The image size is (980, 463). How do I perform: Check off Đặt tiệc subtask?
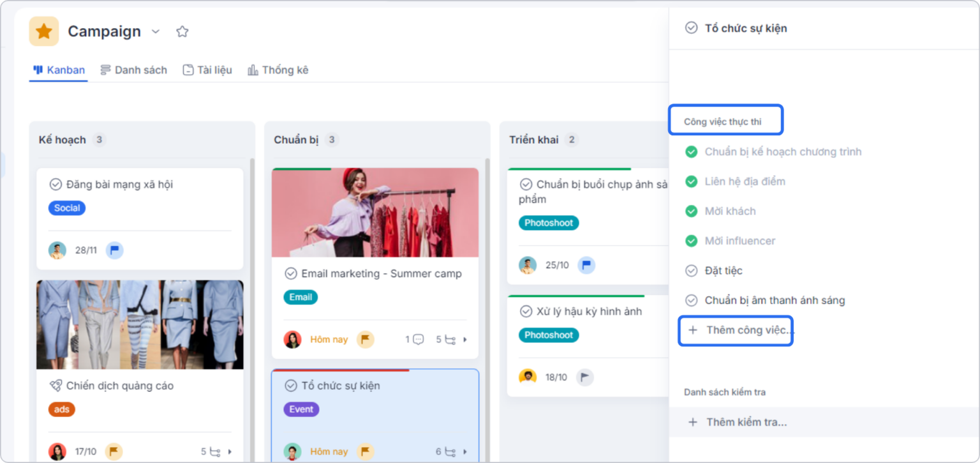pyautogui.click(x=691, y=271)
